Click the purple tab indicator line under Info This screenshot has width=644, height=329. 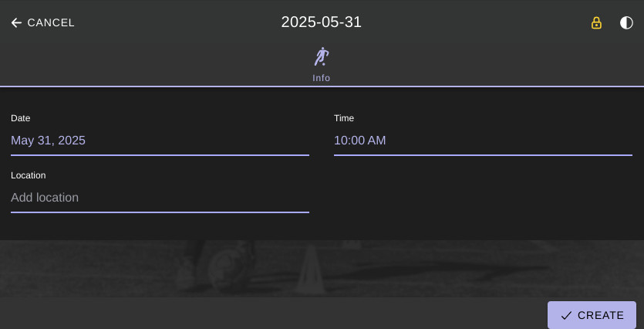tap(322, 86)
